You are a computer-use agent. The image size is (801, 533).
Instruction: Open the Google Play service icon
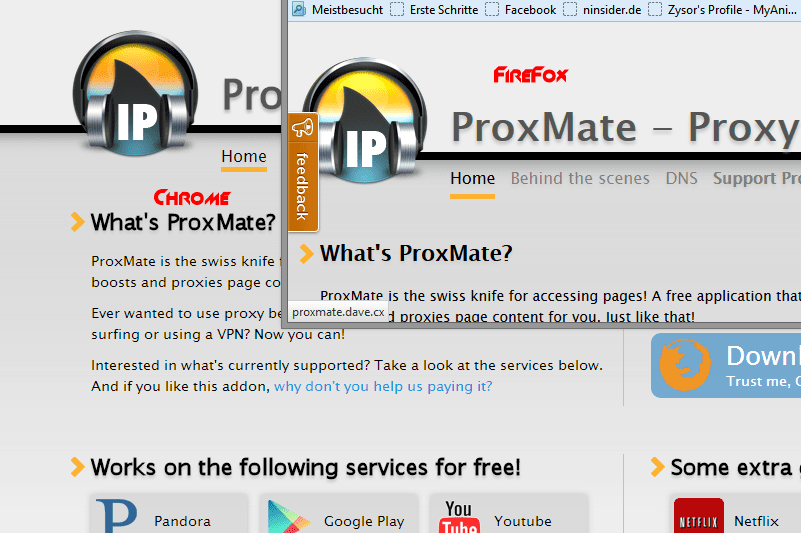coord(289,517)
